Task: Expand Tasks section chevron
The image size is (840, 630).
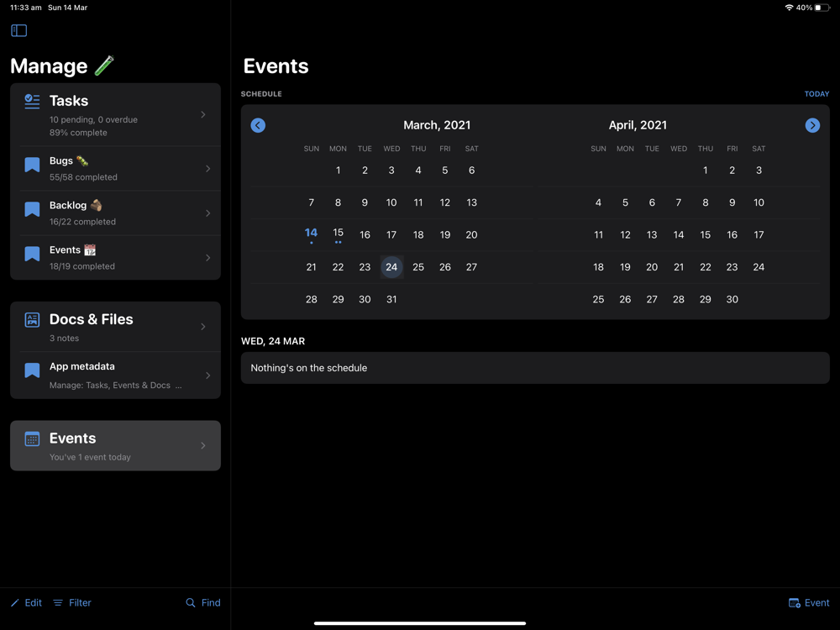Action: click(x=203, y=114)
